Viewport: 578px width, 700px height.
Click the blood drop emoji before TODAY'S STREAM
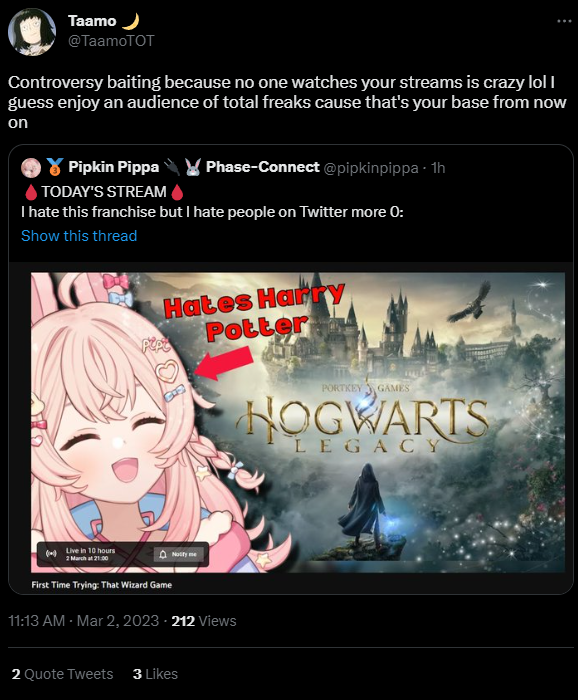[31, 192]
